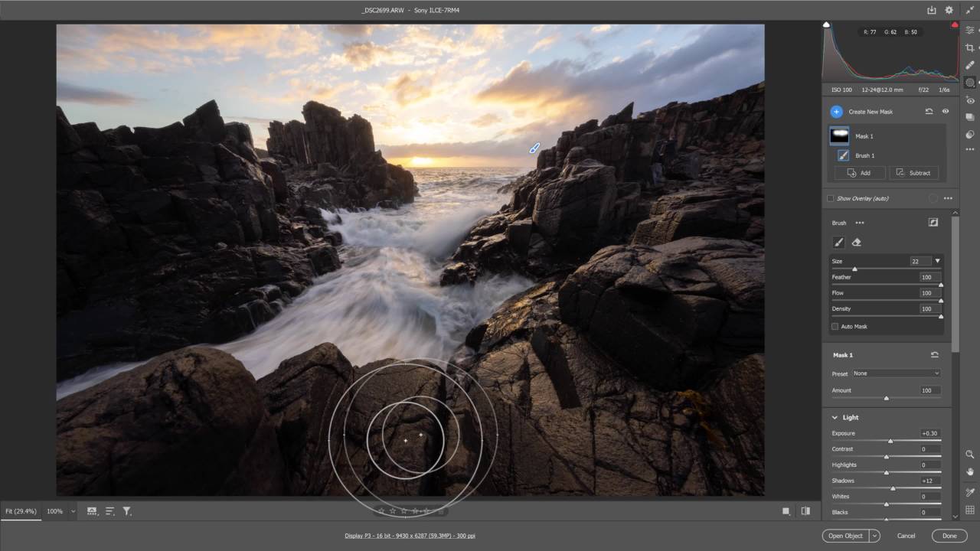Screen dimensions: 980x551
Task: Toggle mask visibility eye icon
Action: [946, 112]
